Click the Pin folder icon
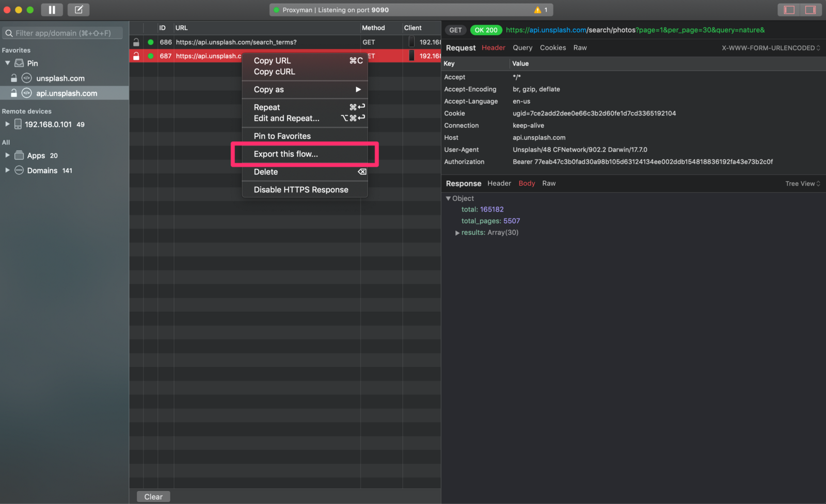This screenshot has width=826, height=504. (x=19, y=63)
